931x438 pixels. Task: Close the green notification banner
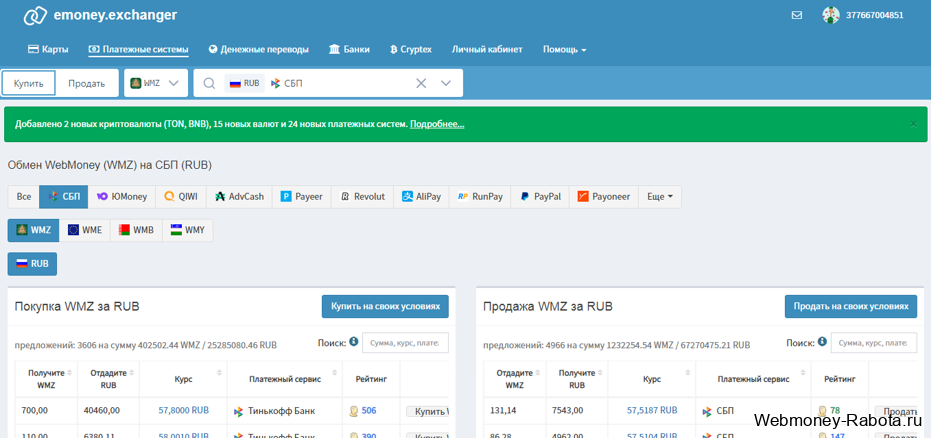point(913,124)
